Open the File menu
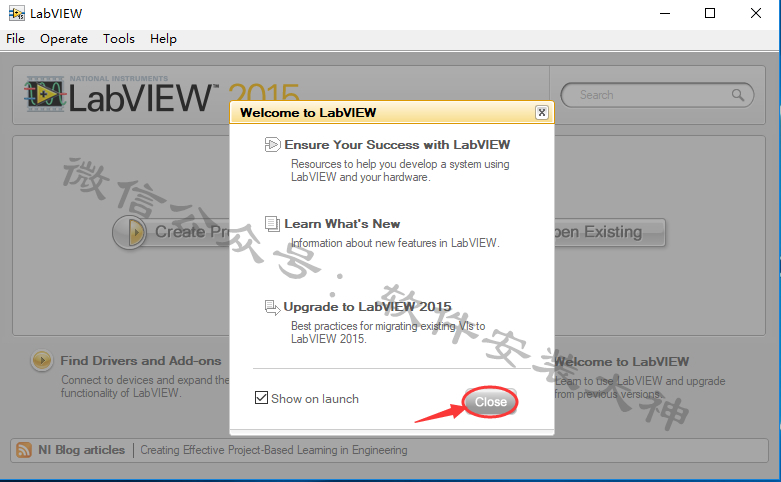Image resolution: width=781 pixels, height=482 pixels. (15, 39)
